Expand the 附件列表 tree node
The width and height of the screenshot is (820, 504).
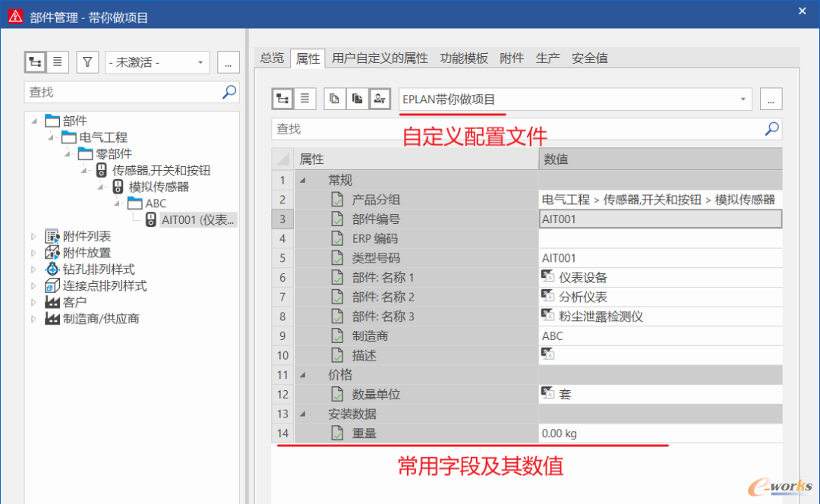click(33, 236)
